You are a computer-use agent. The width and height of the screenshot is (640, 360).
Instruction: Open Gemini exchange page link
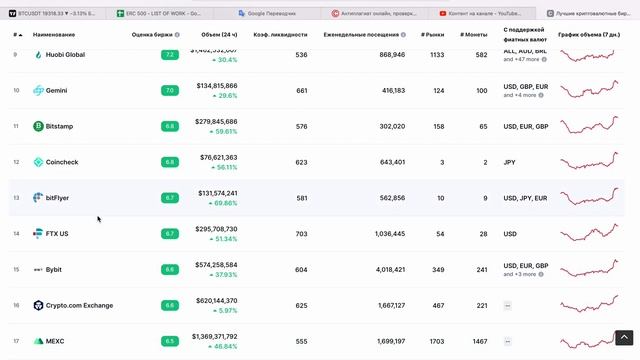pos(56,90)
